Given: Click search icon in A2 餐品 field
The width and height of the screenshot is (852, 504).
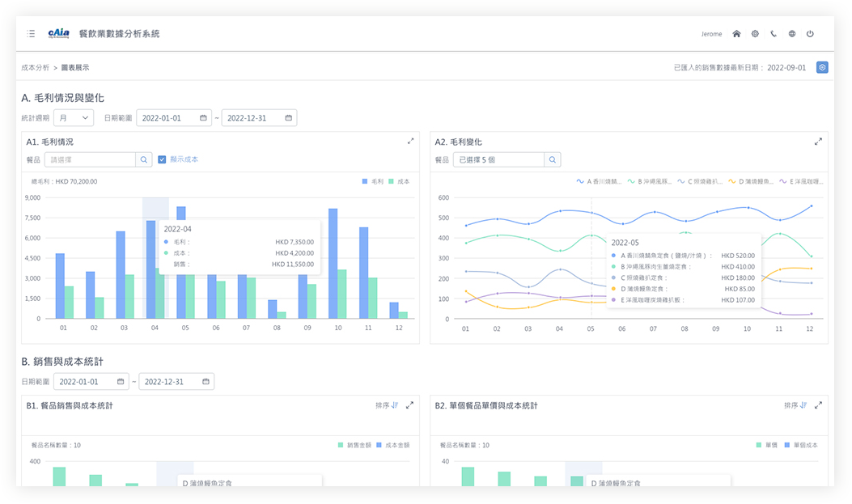Looking at the screenshot, I should pos(552,159).
